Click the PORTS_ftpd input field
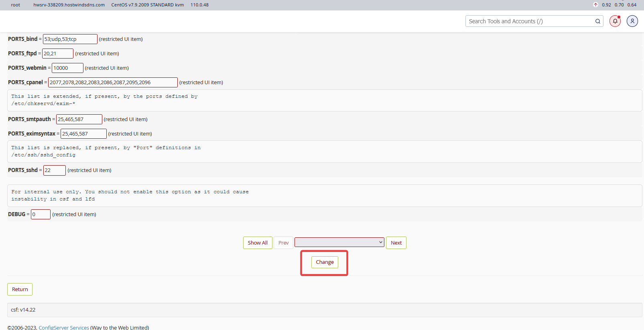 coord(57,54)
